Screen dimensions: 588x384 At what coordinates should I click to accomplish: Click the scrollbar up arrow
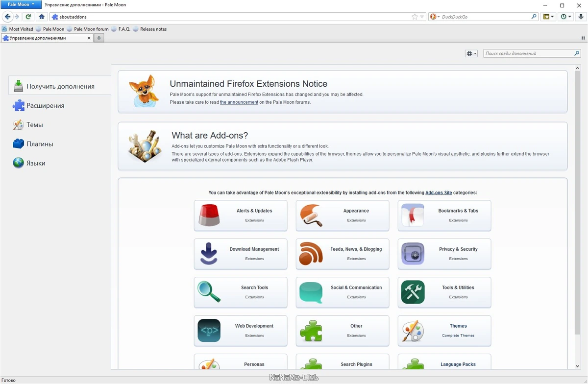click(x=577, y=68)
